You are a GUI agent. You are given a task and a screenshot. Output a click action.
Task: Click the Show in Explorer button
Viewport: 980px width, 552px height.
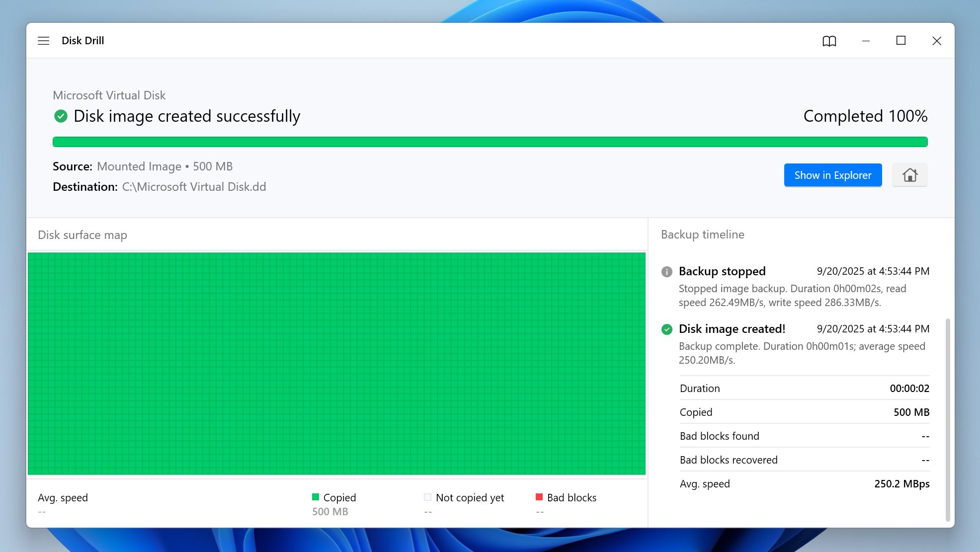click(x=832, y=175)
